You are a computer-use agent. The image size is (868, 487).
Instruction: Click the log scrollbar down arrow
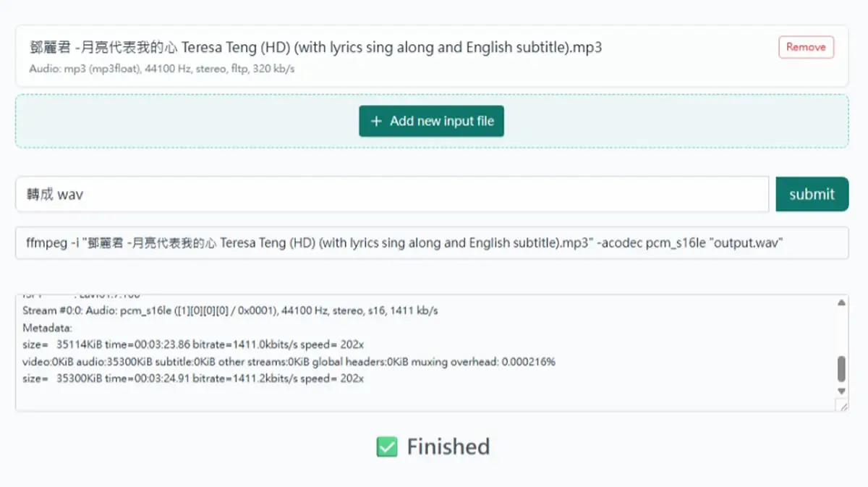[841, 391]
